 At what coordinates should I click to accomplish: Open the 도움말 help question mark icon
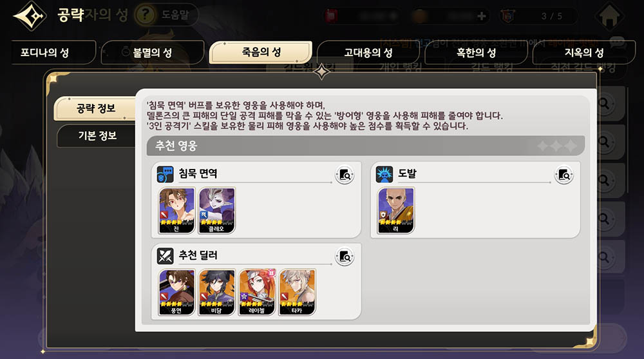pyautogui.click(x=145, y=15)
